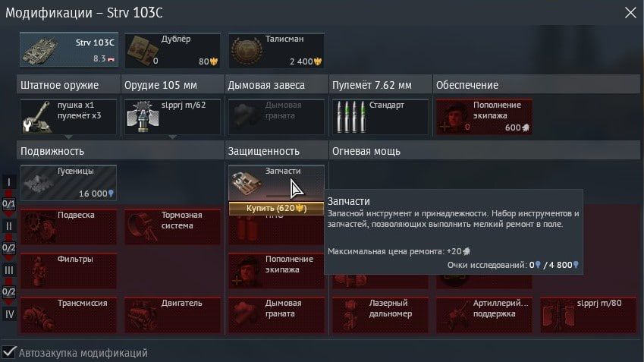Open the Дублёр backup vehicle item
644x362 pixels.
click(172, 51)
